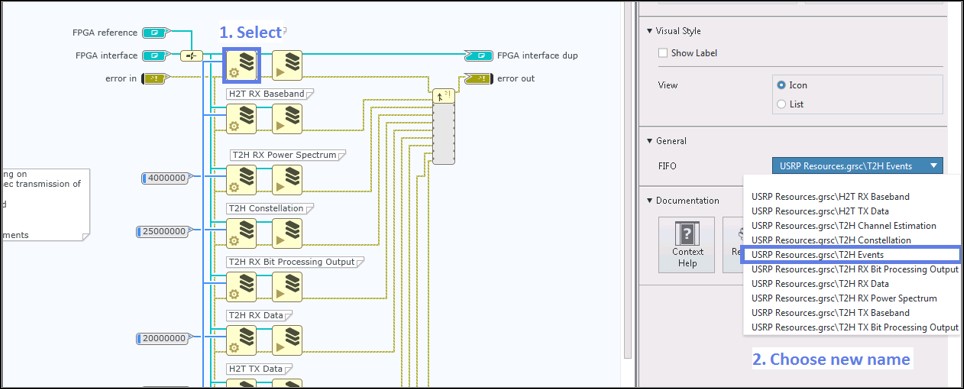Enable the Show Label checkbox
Image resolution: width=964 pixels, height=389 pixels.
[663, 53]
